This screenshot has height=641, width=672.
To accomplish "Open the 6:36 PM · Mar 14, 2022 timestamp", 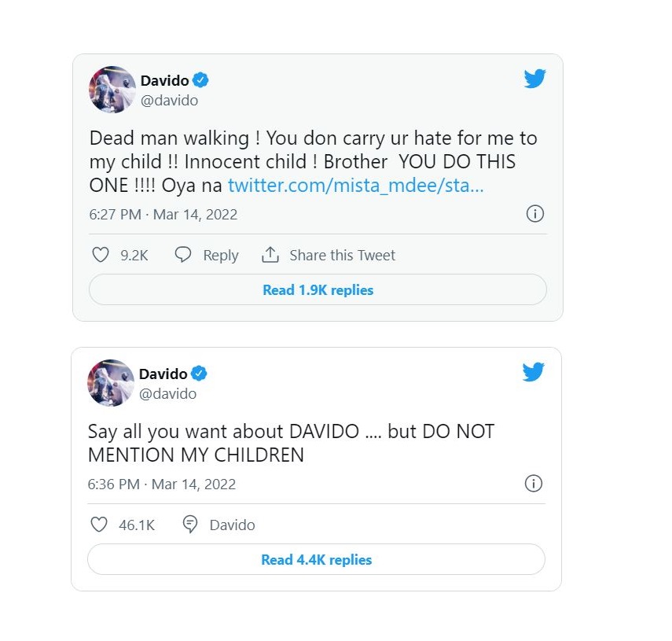I will pos(162,484).
